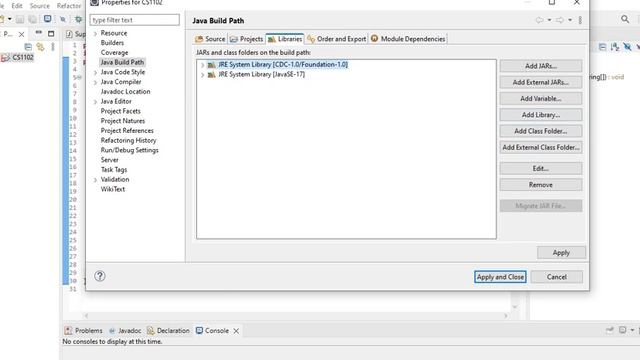
Task: Click Apply and Close
Action: pos(500,277)
